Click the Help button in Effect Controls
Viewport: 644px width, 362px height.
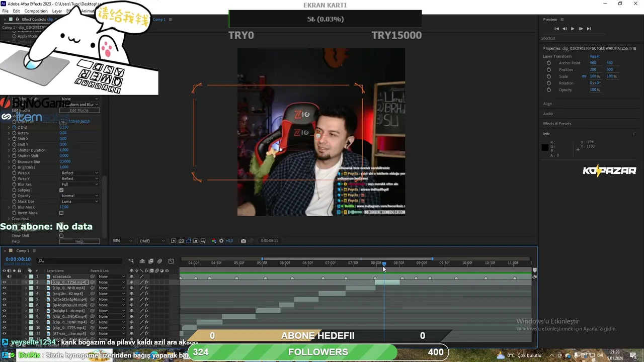pos(79,241)
